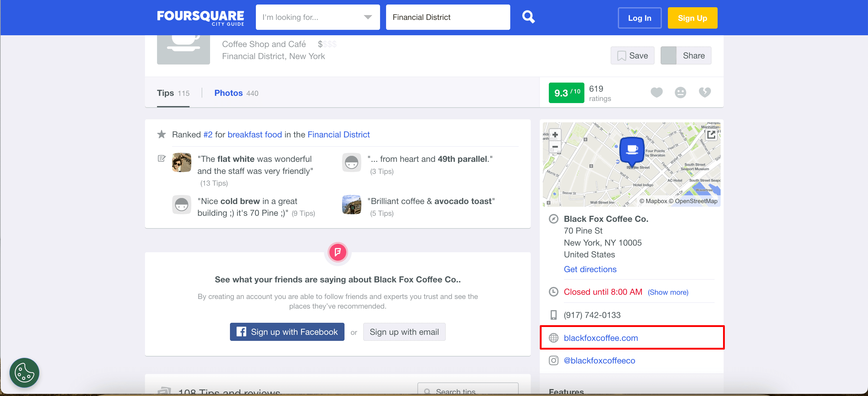Zoom out on the map
This screenshot has height=396, width=868.
click(x=555, y=146)
